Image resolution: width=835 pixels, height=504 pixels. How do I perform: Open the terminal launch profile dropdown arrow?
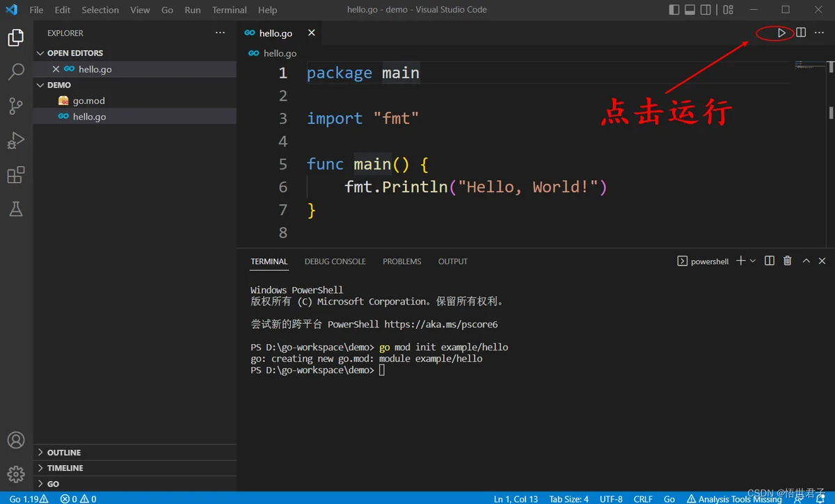tap(754, 261)
